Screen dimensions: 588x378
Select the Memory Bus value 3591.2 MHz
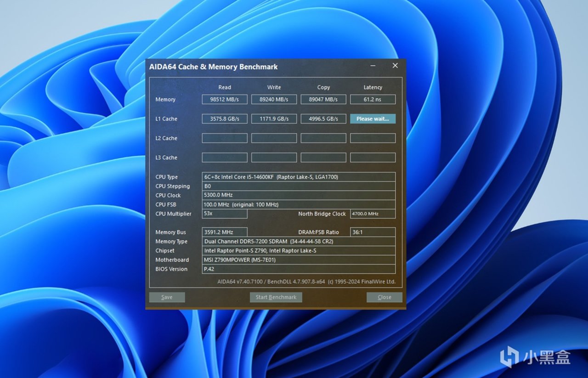[225, 232]
